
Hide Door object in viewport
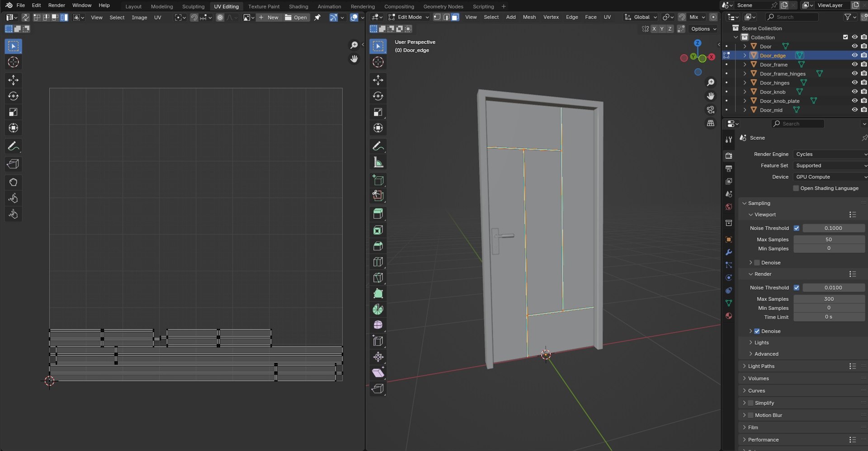pyautogui.click(x=854, y=47)
